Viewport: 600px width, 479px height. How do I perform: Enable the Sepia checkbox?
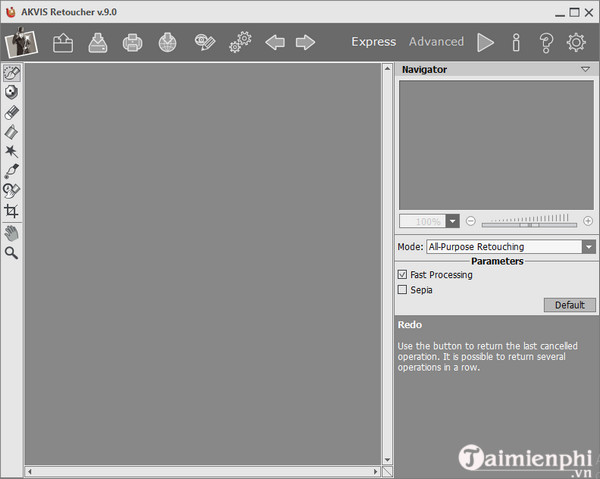pos(402,290)
